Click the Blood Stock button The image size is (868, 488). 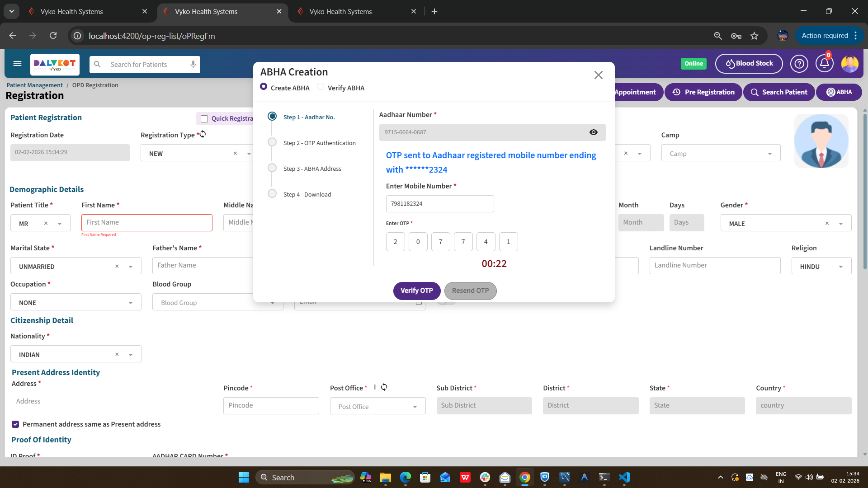[749, 64]
